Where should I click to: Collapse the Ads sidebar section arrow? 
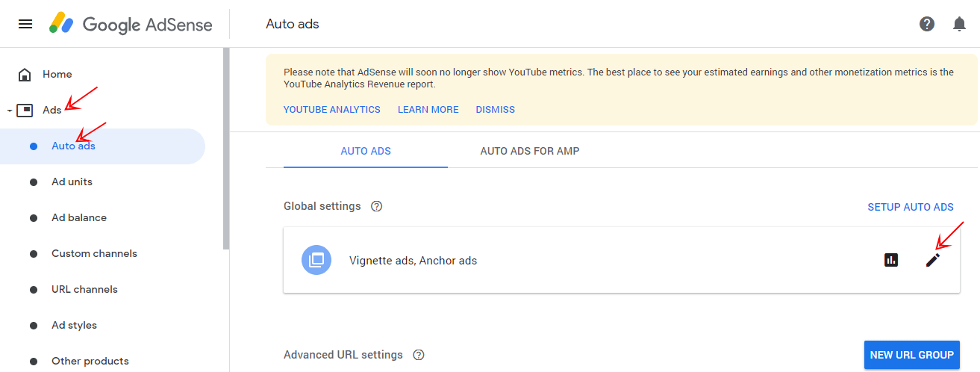(9, 111)
